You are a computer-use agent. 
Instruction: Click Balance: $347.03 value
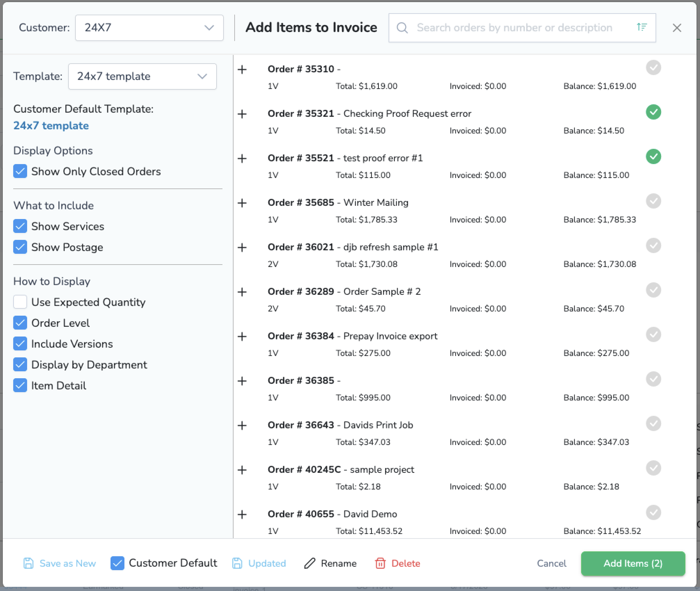[x=596, y=442]
